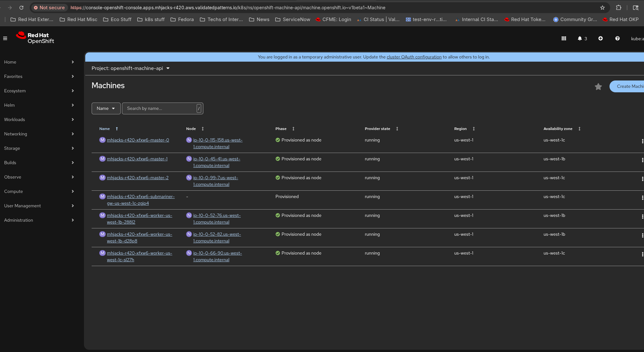Open the application launcher grid icon
The height and width of the screenshot is (352, 644).
564,38
